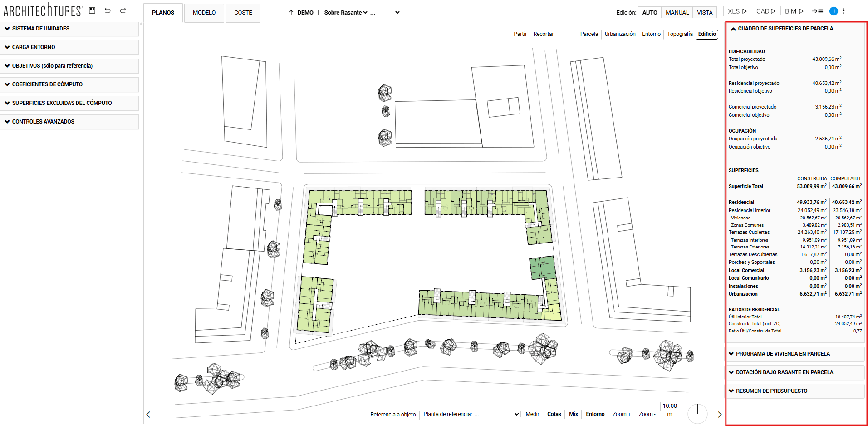This screenshot has width=868, height=426.
Task: Launch the BIM export
Action: pyautogui.click(x=794, y=11)
